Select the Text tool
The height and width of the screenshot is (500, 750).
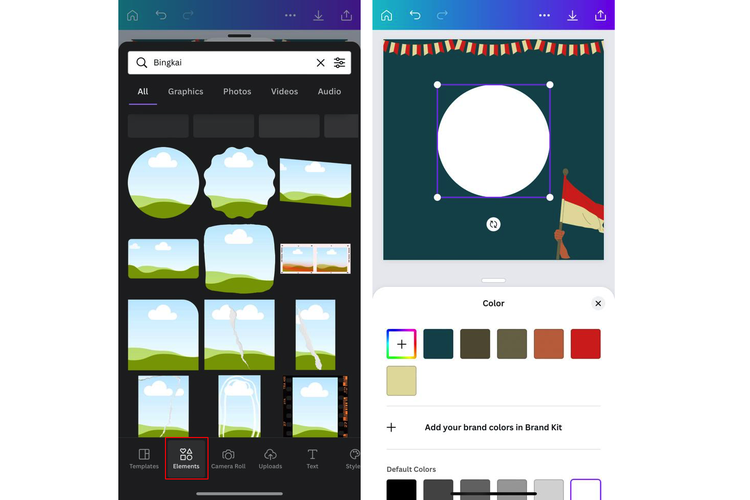tap(312, 458)
